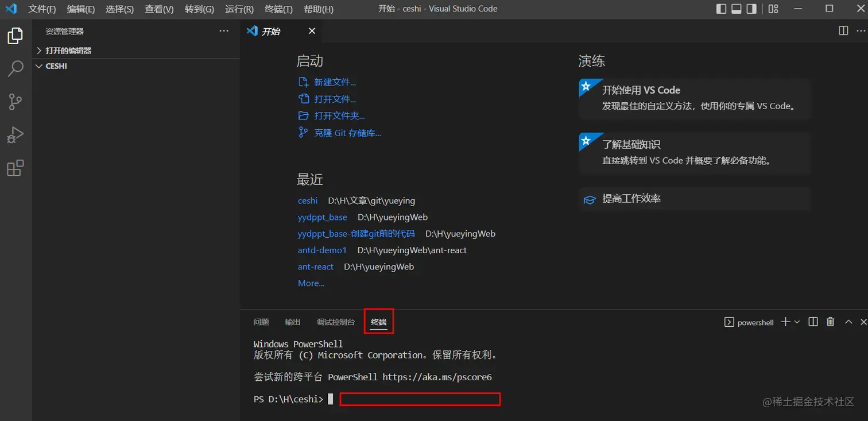Open the Search view in activity bar
Viewport: 868px width, 421px height.
coord(15,69)
